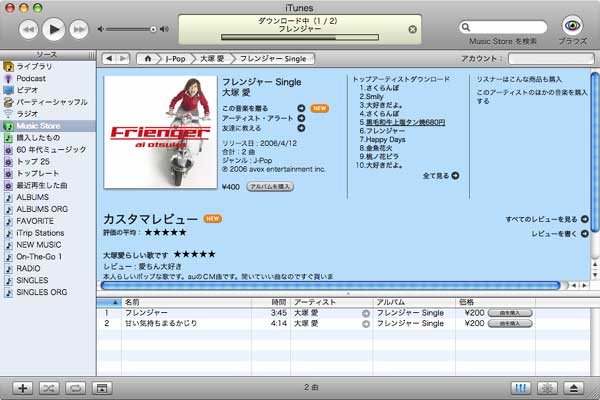The height and width of the screenshot is (400, 600).
Task: Open SINGLES ORG playlist
Action: pos(48,292)
